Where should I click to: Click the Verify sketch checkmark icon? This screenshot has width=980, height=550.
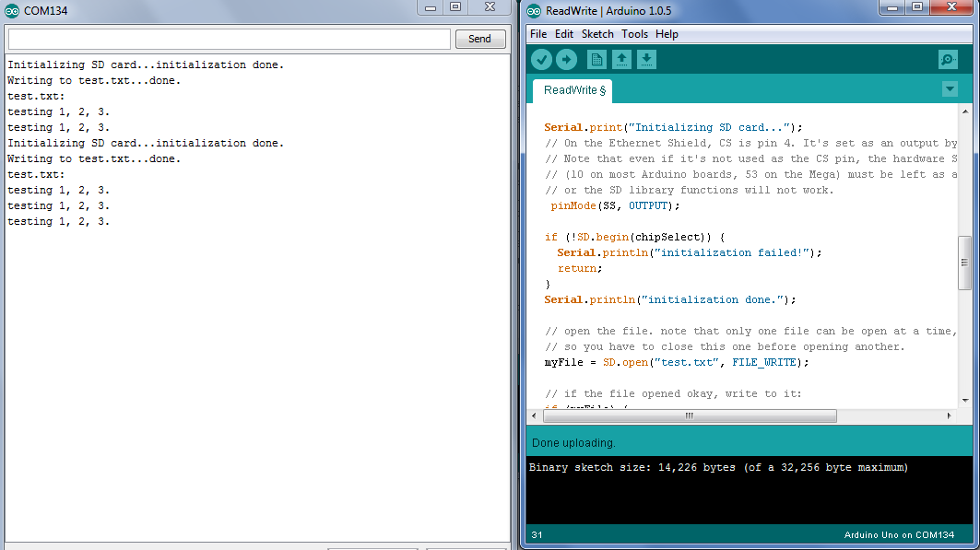(541, 60)
